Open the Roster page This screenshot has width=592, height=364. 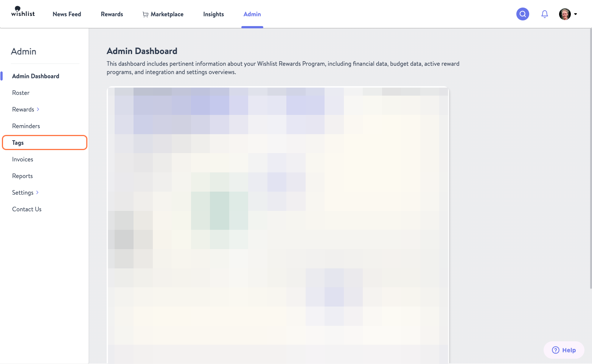(x=21, y=93)
